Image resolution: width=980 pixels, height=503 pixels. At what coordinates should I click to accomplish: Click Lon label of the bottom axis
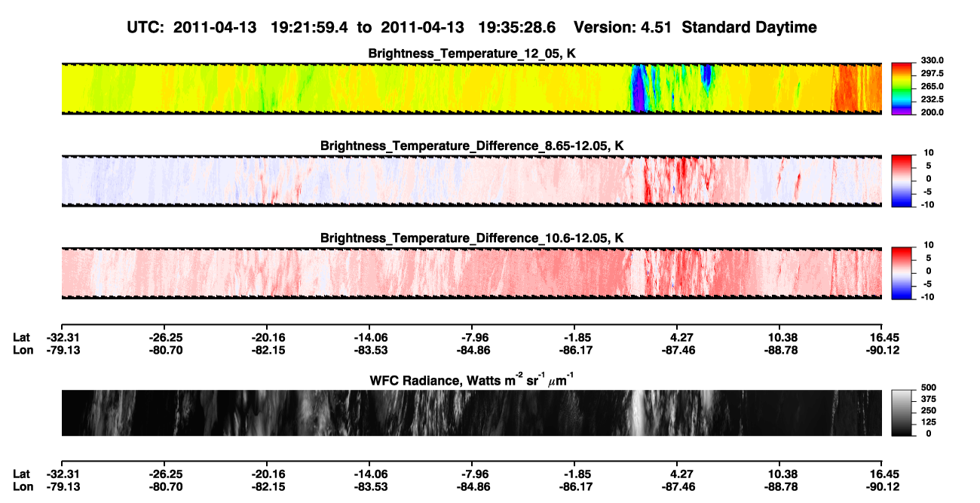(x=23, y=486)
